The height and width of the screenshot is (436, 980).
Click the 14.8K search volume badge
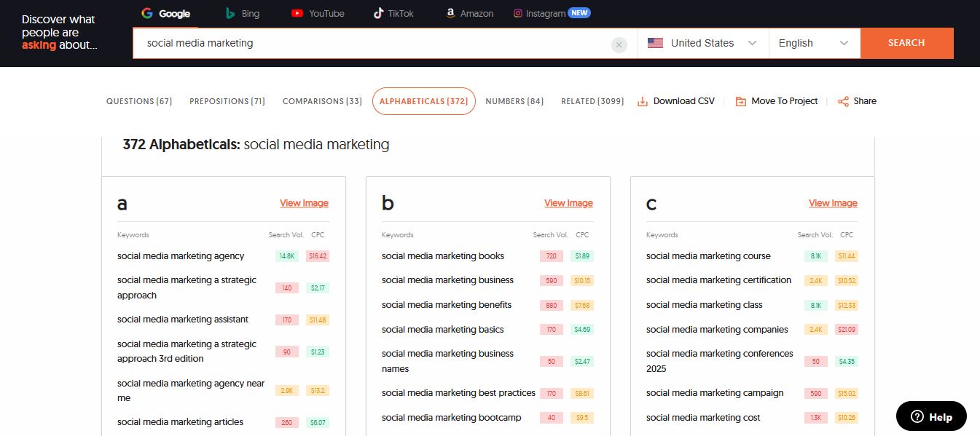coord(286,256)
